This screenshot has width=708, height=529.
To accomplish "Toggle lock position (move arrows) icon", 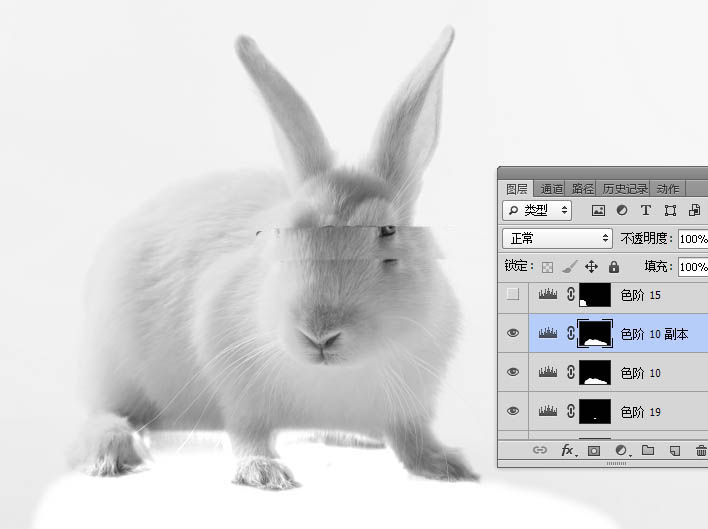I will click(591, 267).
